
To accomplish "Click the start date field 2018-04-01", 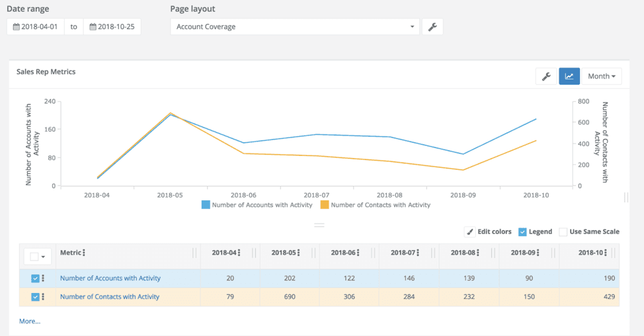I will pyautogui.click(x=36, y=27).
